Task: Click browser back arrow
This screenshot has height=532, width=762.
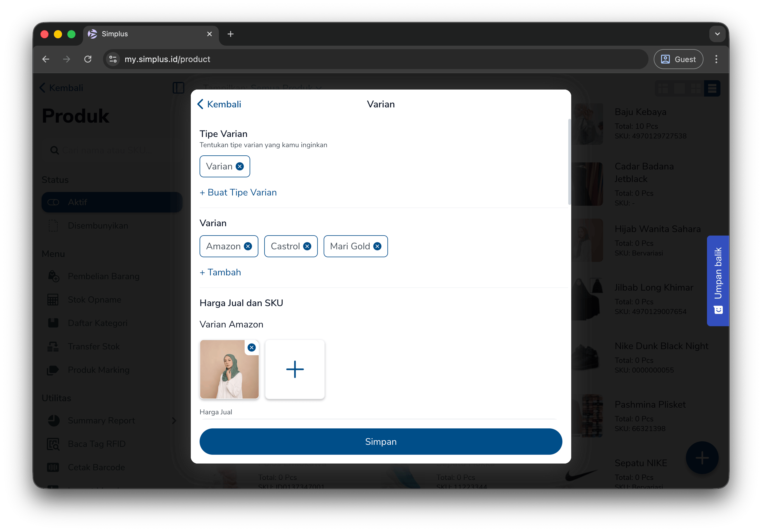Action: [46, 59]
